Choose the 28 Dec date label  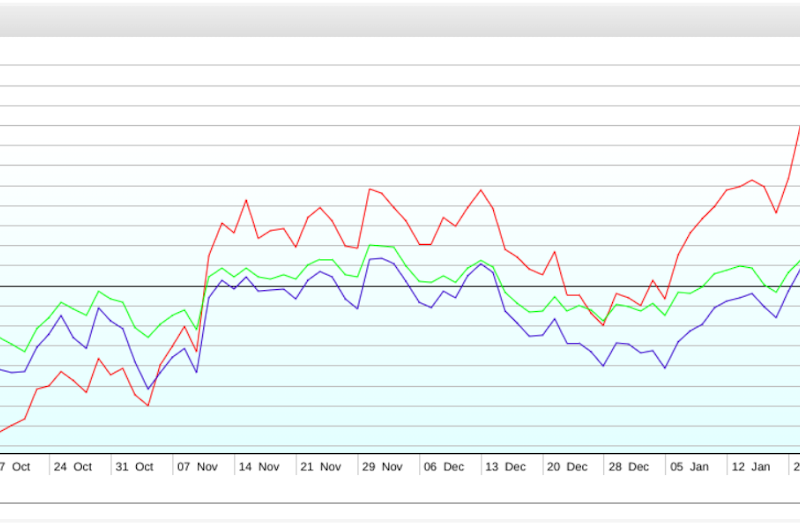627,467
